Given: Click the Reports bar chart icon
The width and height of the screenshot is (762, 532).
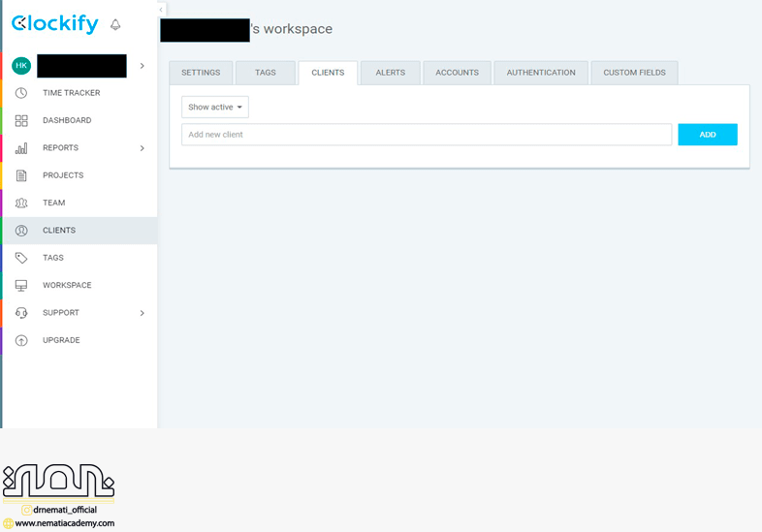Looking at the screenshot, I should tap(21, 148).
